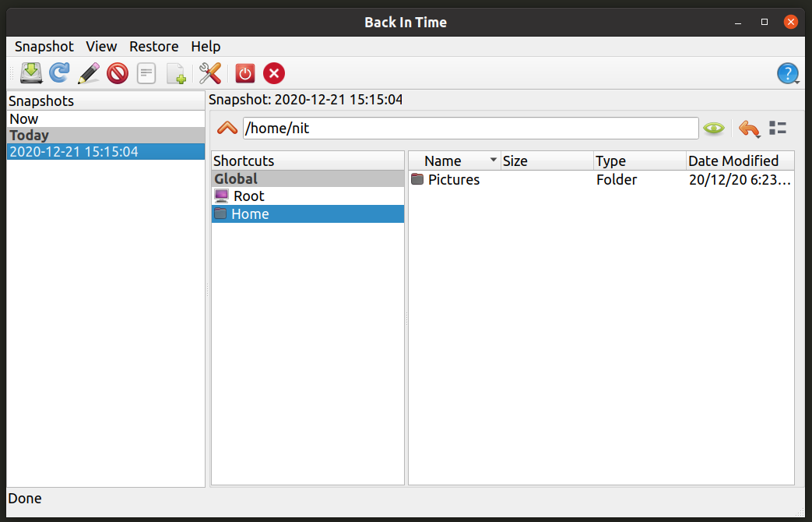This screenshot has height=522, width=812.
Task: Open last log page-with-plus icon
Action: click(x=176, y=73)
